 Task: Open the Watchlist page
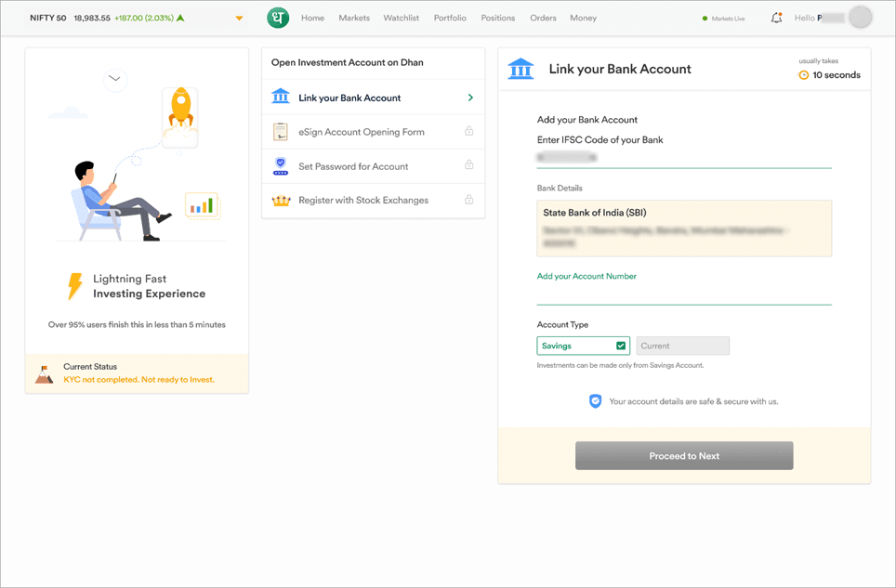pyautogui.click(x=402, y=18)
